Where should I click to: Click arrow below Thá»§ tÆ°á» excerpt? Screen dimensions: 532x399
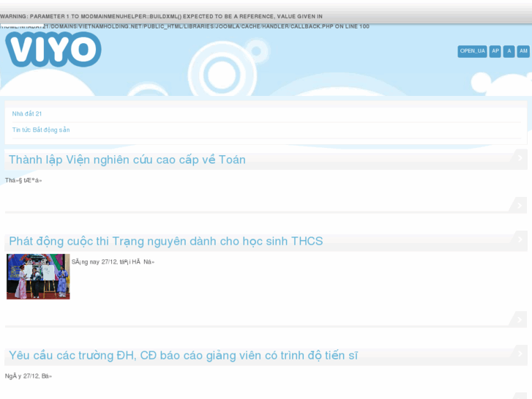click(x=520, y=206)
